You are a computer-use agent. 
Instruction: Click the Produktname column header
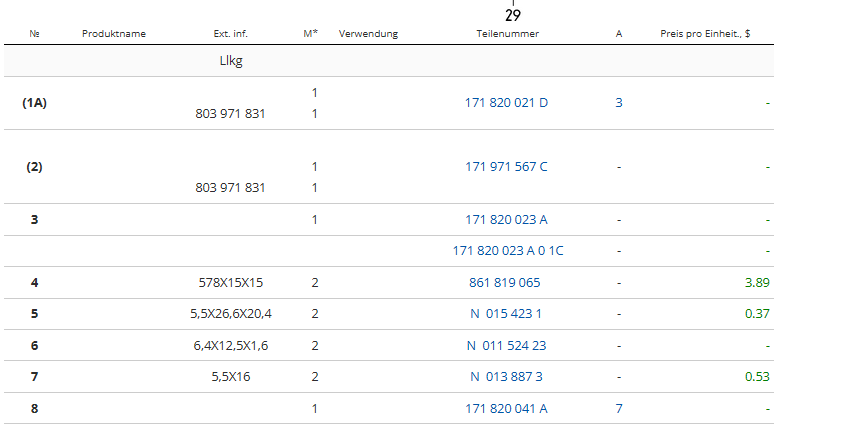(114, 34)
